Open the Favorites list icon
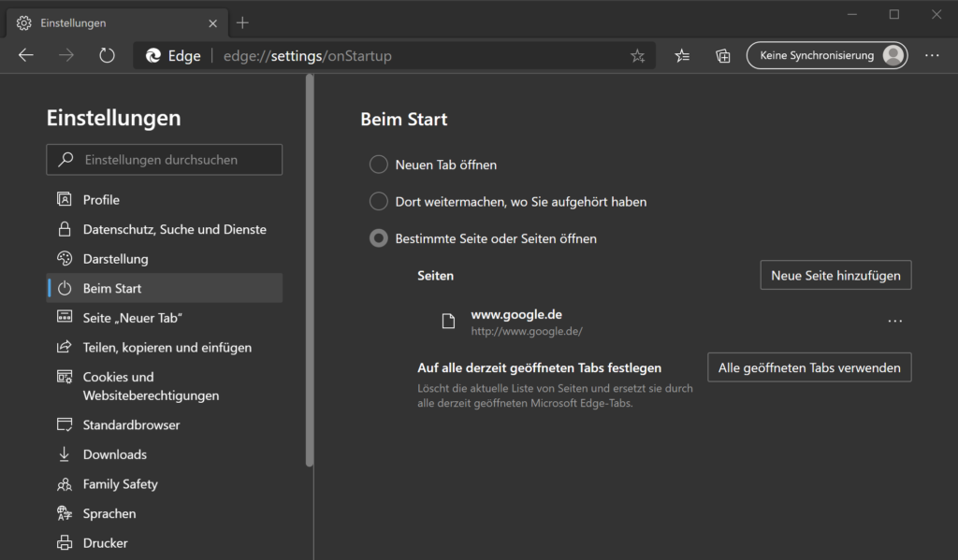Viewport: 958px width, 560px height. coord(682,56)
